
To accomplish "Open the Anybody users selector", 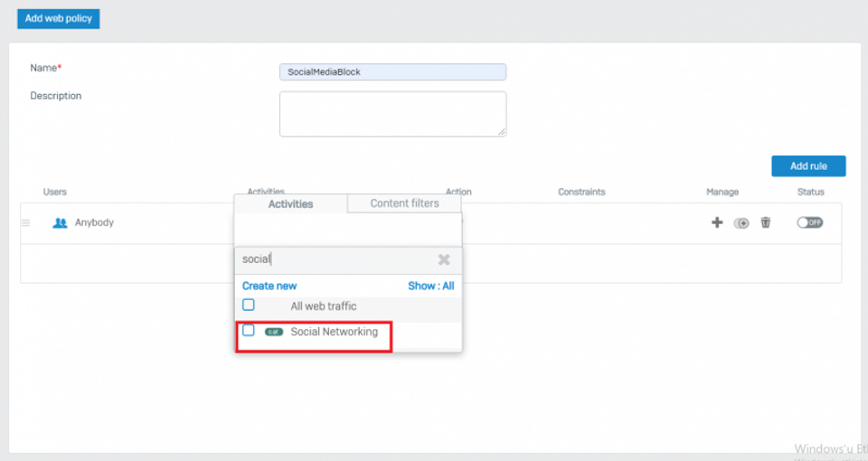I will pos(94,222).
